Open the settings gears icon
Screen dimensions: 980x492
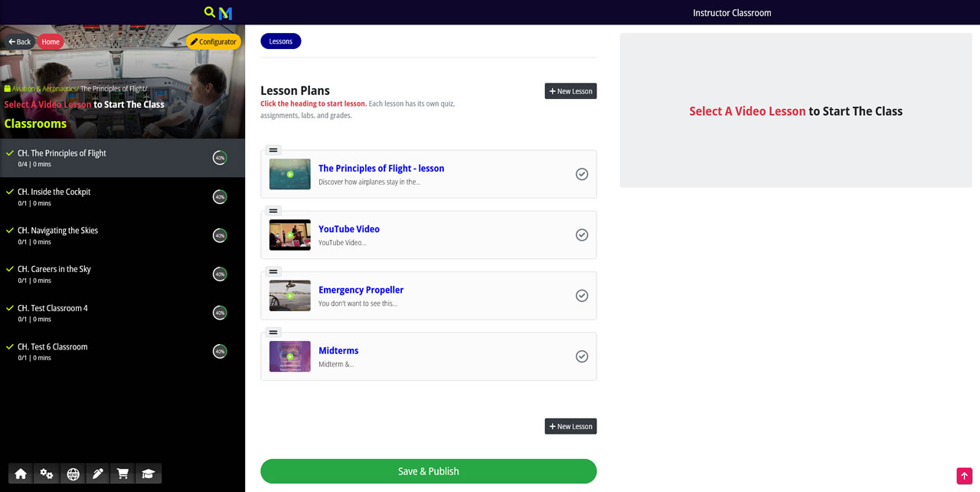[47, 474]
